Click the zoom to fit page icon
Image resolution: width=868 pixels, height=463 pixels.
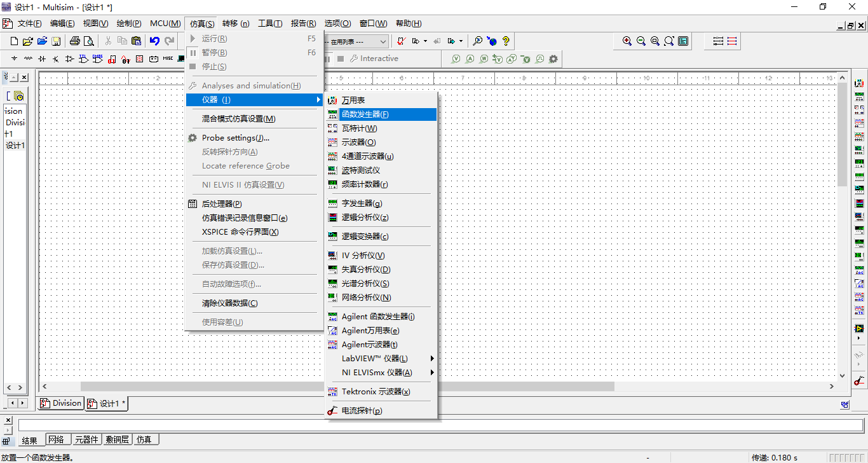point(669,41)
